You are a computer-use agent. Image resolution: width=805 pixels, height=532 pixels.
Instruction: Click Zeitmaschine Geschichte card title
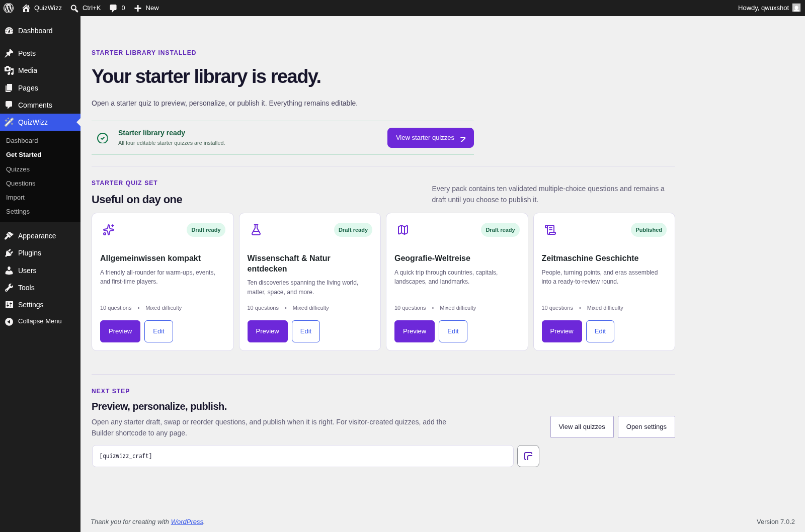coord(590,258)
